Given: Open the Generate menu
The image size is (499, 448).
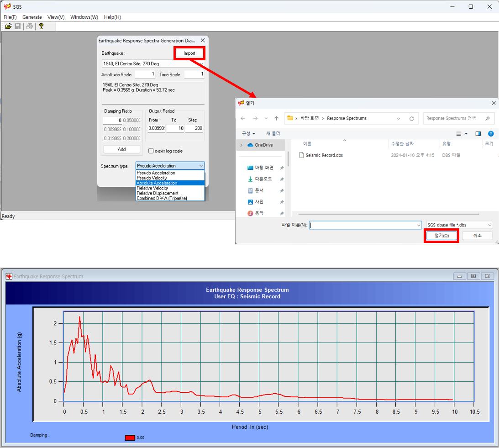Looking at the screenshot, I should pos(32,17).
